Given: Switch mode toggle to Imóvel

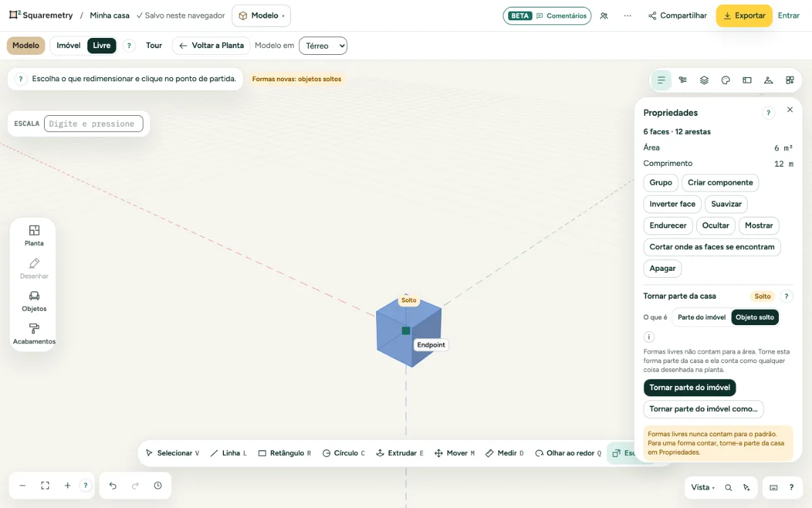Looking at the screenshot, I should 68,45.
